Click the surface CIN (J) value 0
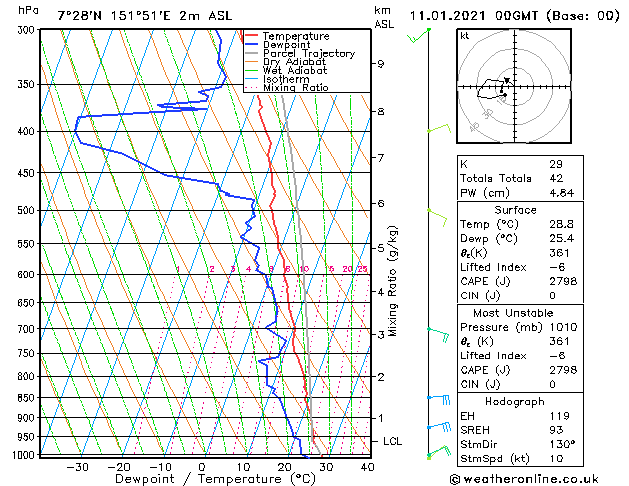 click(x=553, y=296)
